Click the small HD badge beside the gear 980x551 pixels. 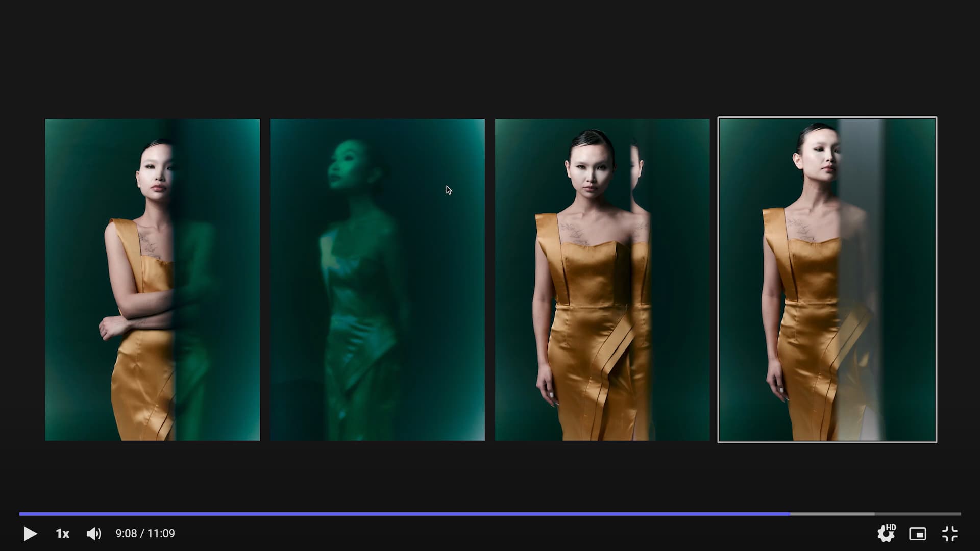click(x=891, y=528)
